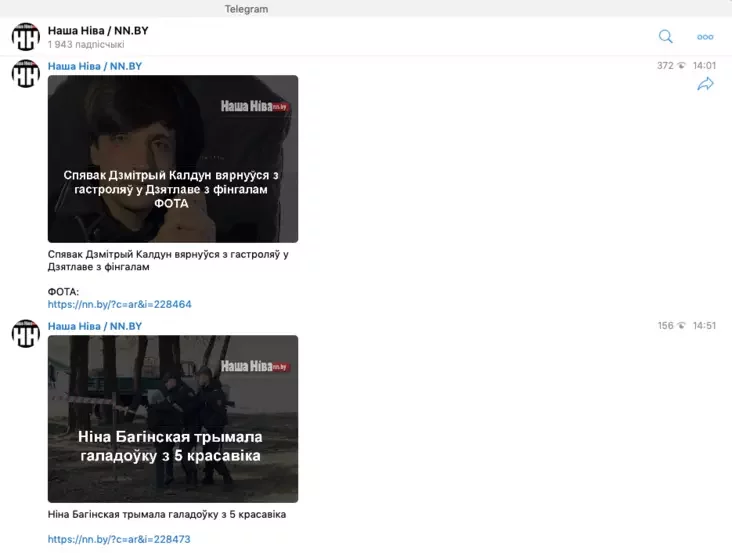This screenshot has width=732, height=553.
Task: Click the caption 'Спявак Дзмітрый Калдун вярнуўся' text
Action: [168, 260]
